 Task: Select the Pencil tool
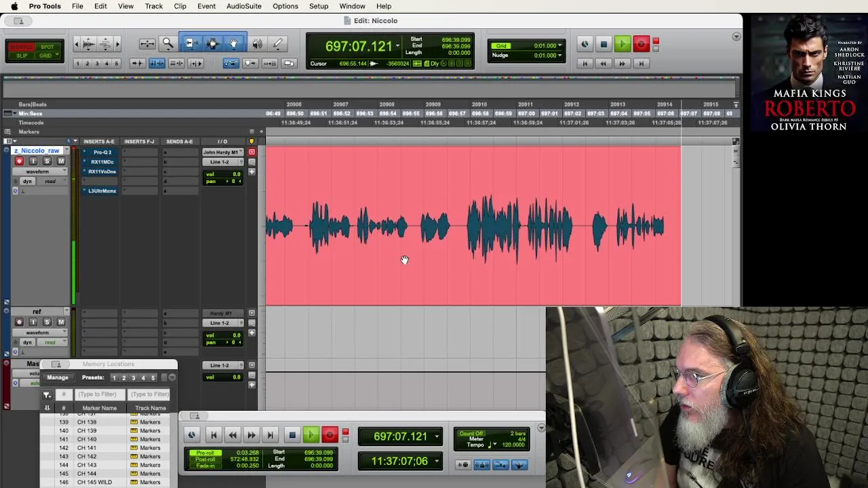coord(277,44)
